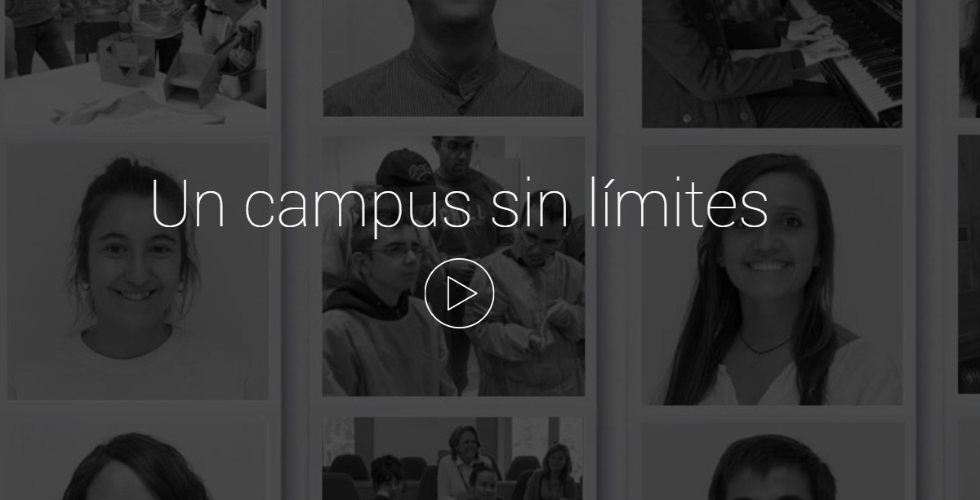Open the classroom audience photo at bottom center
This screenshot has height=500, width=980.
pyautogui.click(x=453, y=458)
